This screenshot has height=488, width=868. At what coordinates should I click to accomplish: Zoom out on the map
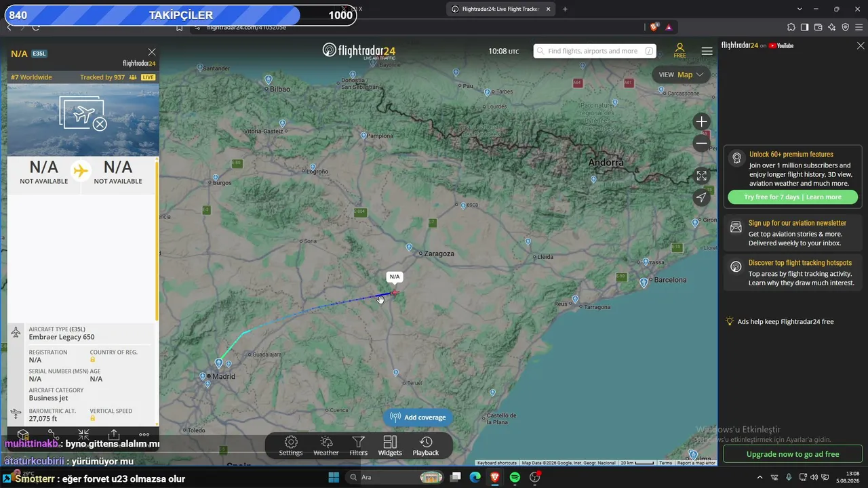tap(702, 144)
